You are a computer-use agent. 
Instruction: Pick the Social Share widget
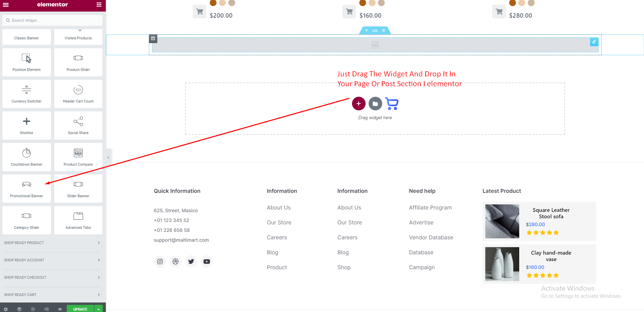point(78,125)
